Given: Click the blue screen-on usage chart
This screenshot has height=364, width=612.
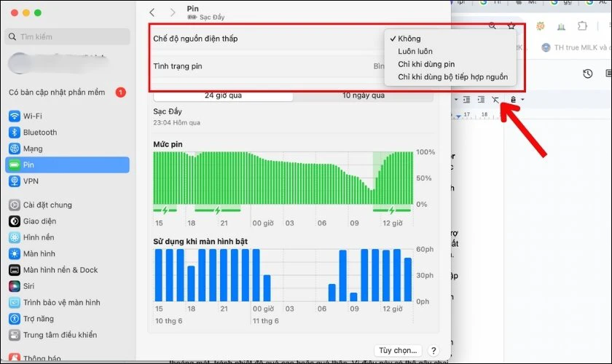Looking at the screenshot, I should [x=283, y=275].
